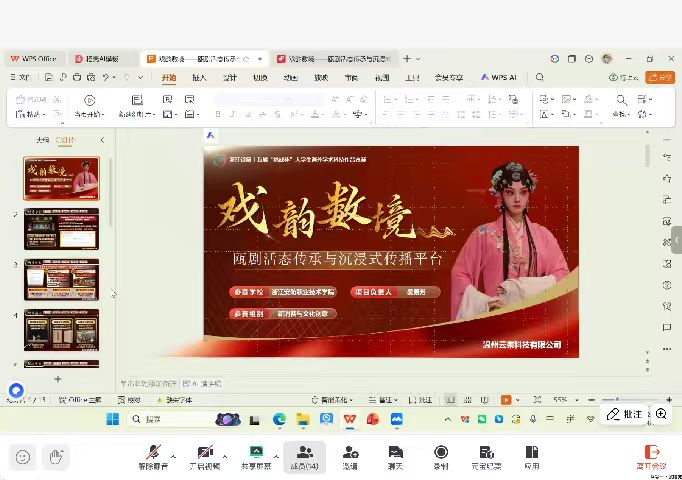Screen dimensions: 682x480
Task: Expand audio options arrow beside microphone
Action: pos(173,453)
